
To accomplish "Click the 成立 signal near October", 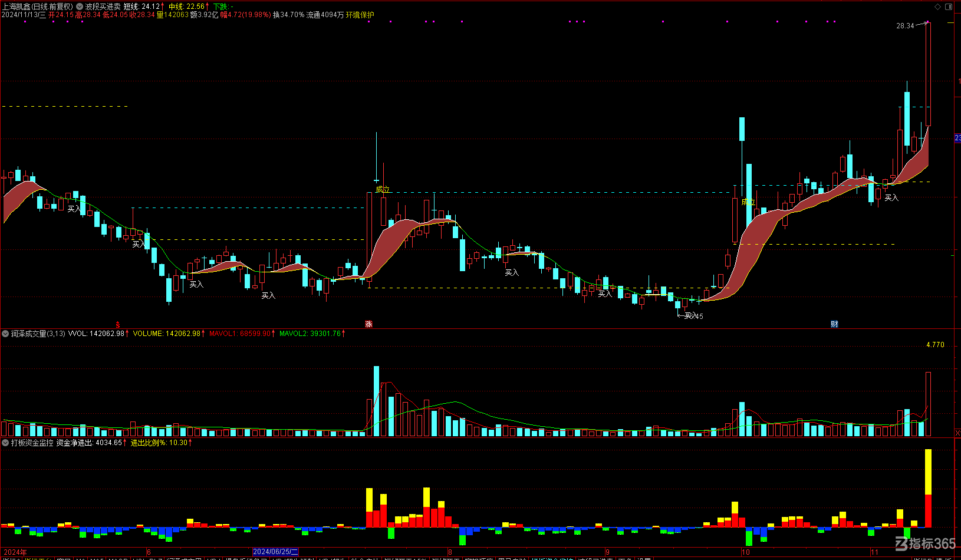I will 748,202.
